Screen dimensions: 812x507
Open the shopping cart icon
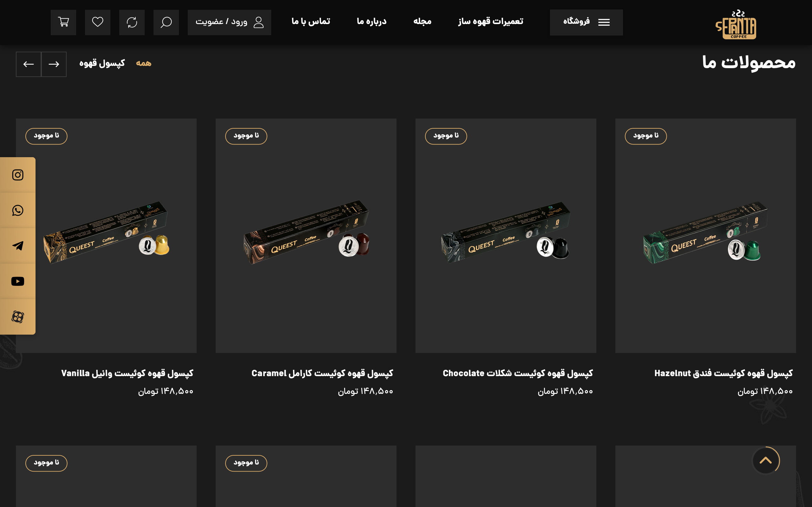[63, 22]
